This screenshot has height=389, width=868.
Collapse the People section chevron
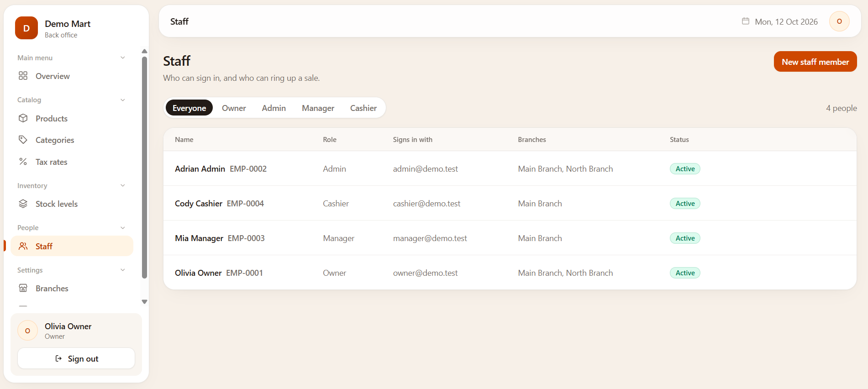123,228
